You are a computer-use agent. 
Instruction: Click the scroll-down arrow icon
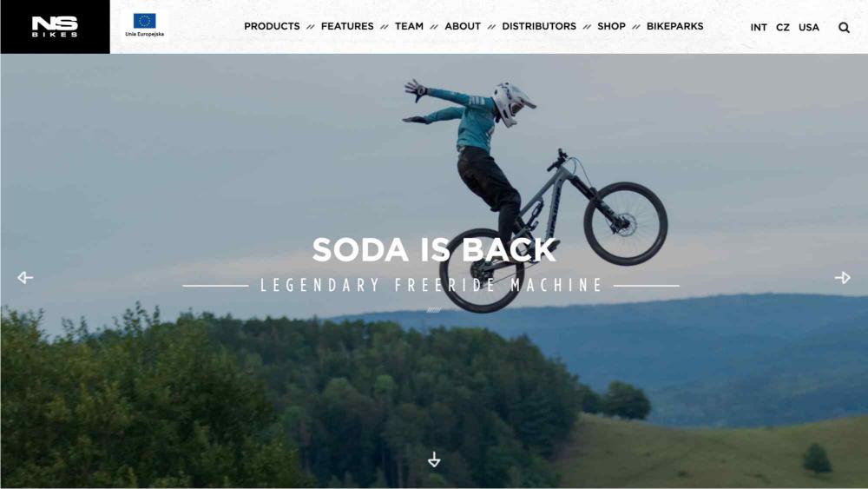[434, 459]
